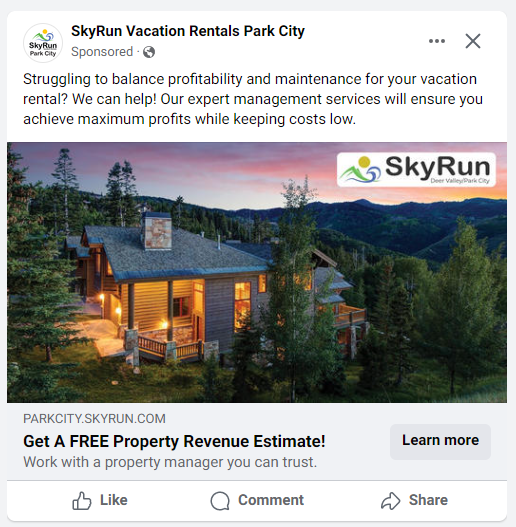516x527 pixels.
Task: Open SkyRun Vacation Rentals Park City page name
Action: (x=188, y=31)
